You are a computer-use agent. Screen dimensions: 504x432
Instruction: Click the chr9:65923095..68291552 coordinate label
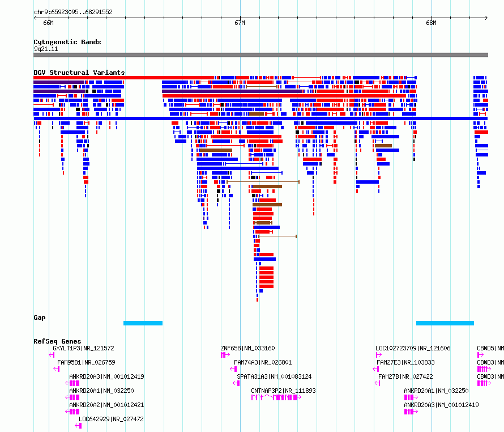point(73,12)
